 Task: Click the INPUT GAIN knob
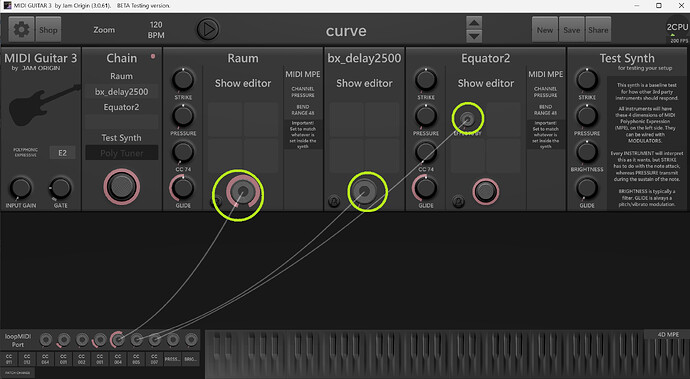coord(20,188)
